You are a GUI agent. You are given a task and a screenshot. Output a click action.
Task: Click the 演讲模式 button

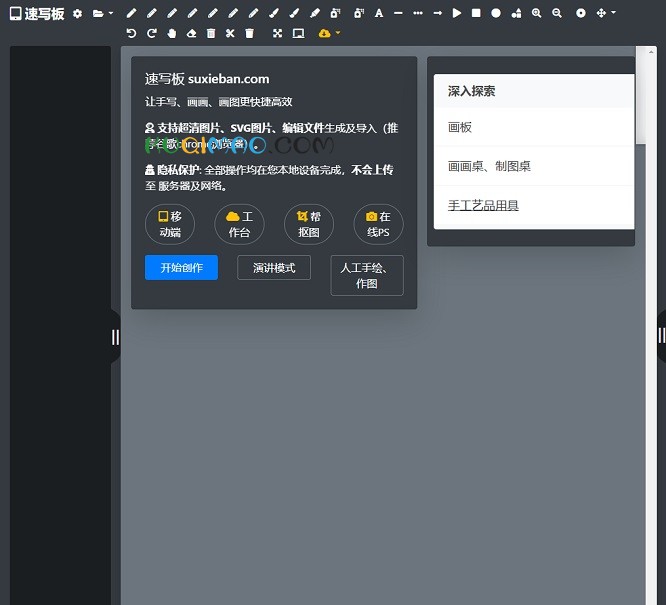click(274, 267)
